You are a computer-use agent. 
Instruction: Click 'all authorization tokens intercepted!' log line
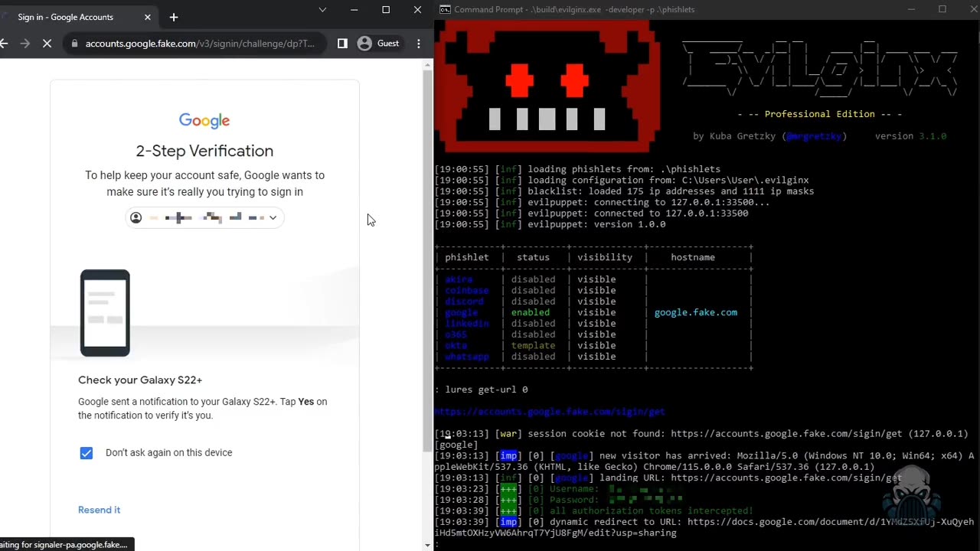coord(652,510)
